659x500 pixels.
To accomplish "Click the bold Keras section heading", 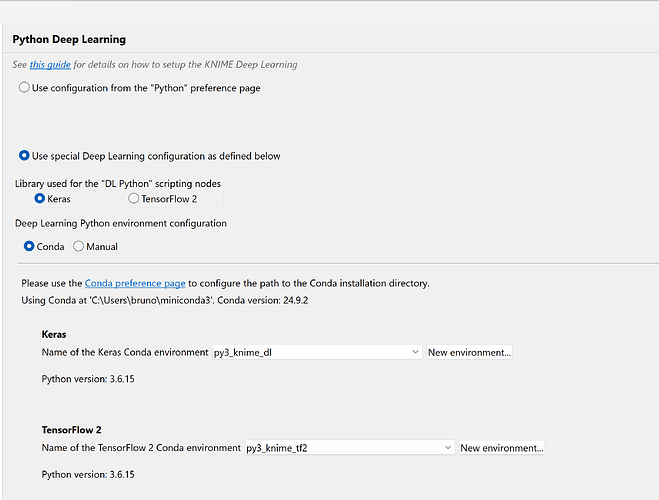I will click(x=54, y=334).
